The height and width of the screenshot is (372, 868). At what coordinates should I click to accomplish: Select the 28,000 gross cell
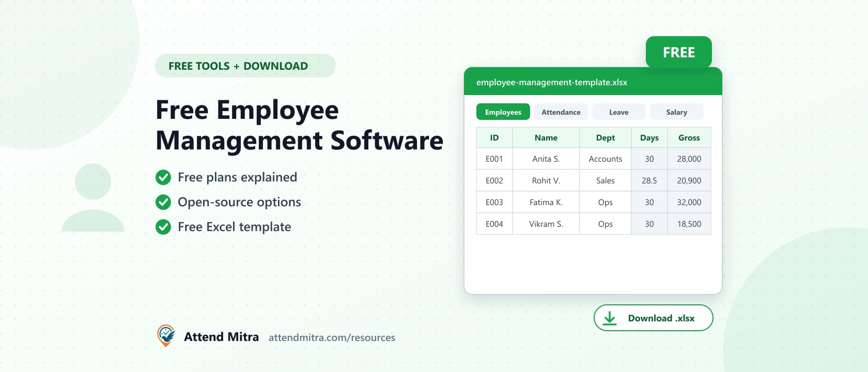[689, 159]
